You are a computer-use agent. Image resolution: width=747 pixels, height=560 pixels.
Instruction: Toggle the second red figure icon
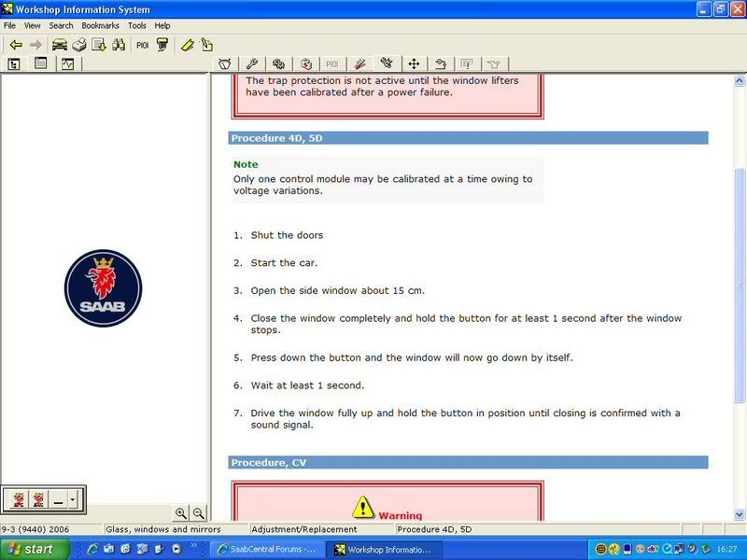39,497
